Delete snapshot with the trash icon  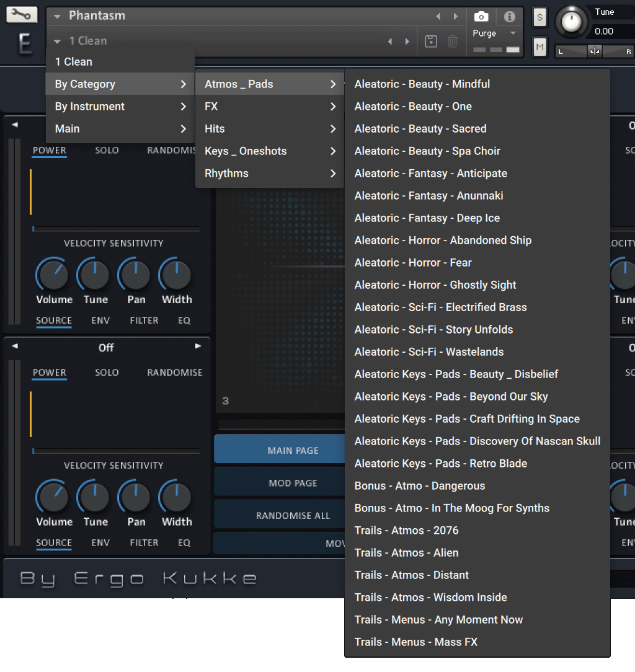pyautogui.click(x=452, y=41)
